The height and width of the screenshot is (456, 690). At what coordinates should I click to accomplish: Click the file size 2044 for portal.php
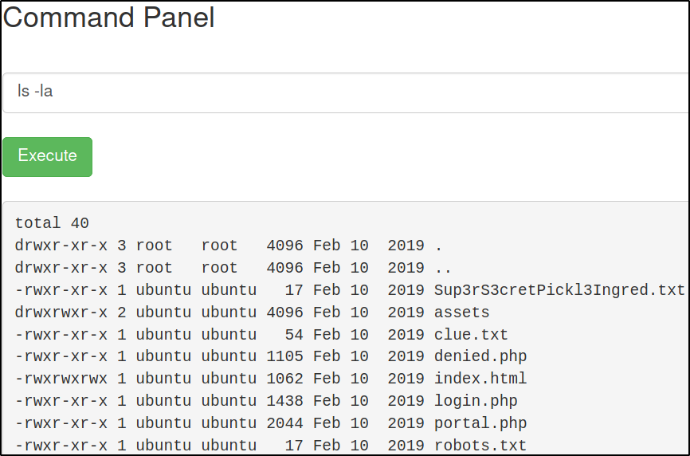click(x=285, y=423)
